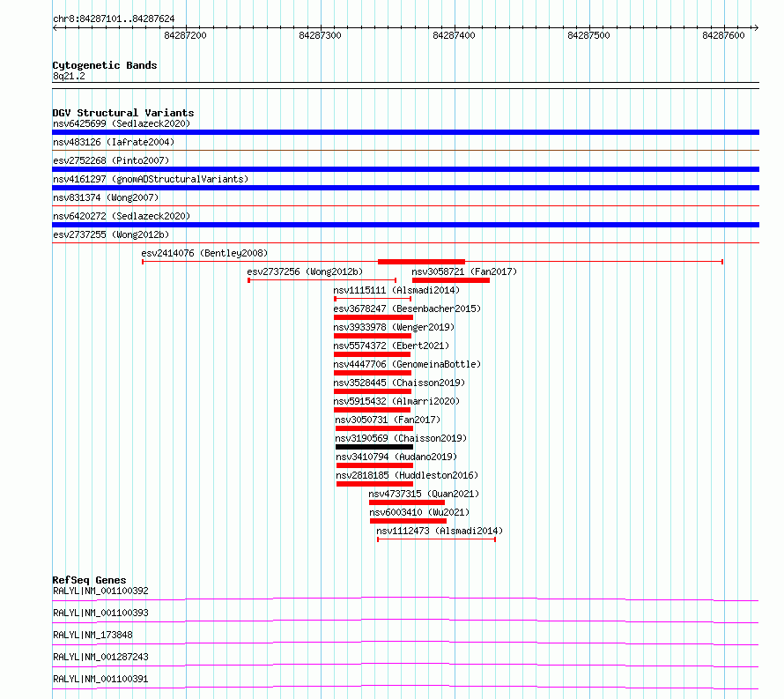
Task: Select nsv6420272 (Sedlazeck2020) label
Action: tap(122, 216)
